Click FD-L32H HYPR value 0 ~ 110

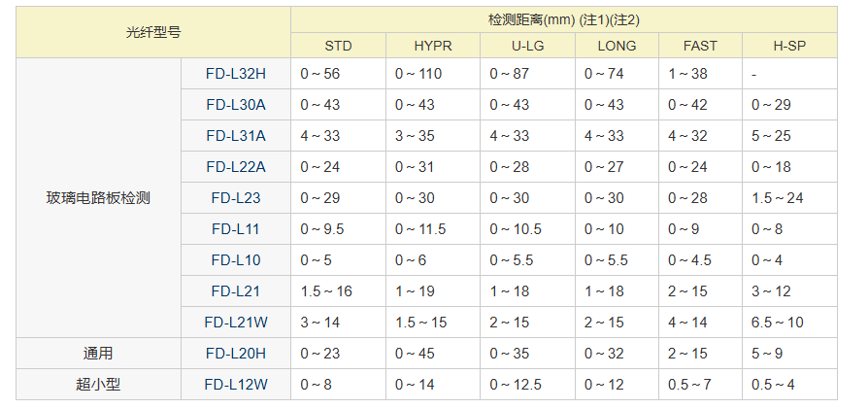coord(418,74)
